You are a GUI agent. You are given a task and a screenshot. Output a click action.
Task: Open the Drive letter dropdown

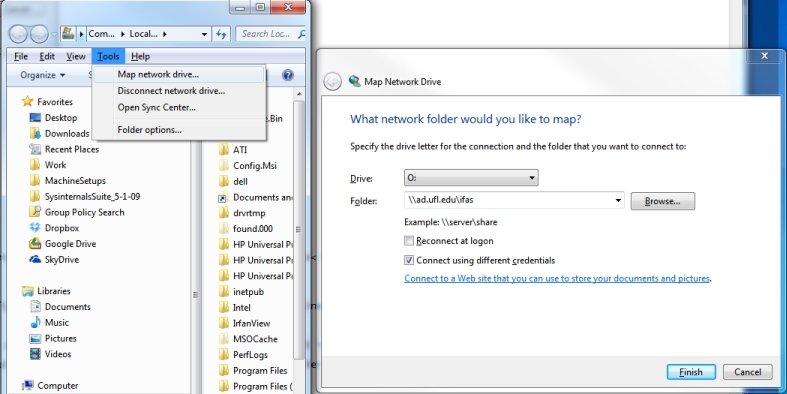[471, 178]
